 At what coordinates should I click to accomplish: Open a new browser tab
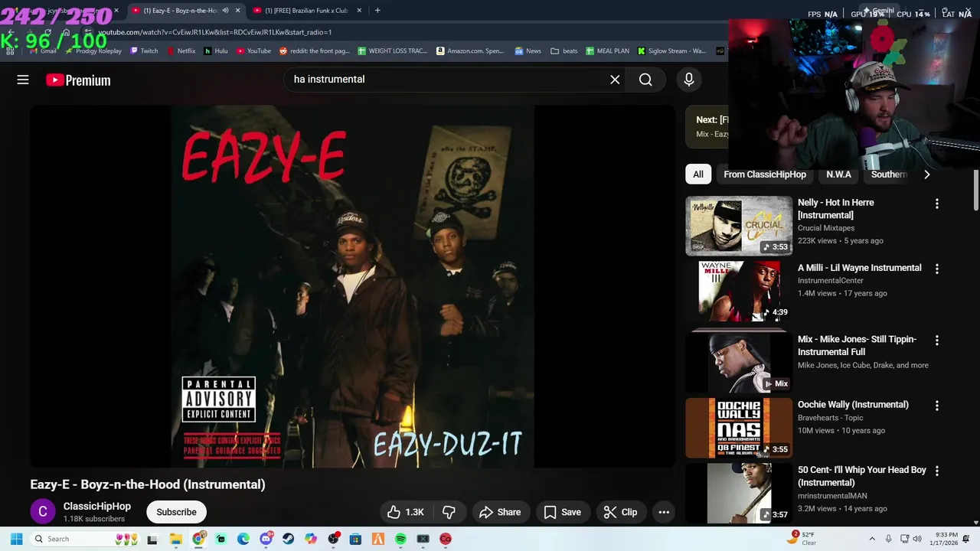tap(377, 11)
